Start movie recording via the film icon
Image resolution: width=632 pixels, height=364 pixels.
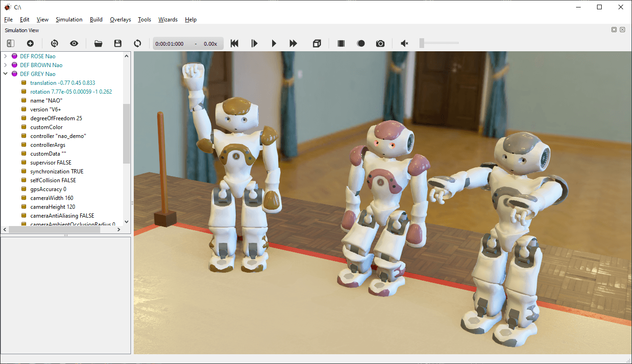click(340, 43)
